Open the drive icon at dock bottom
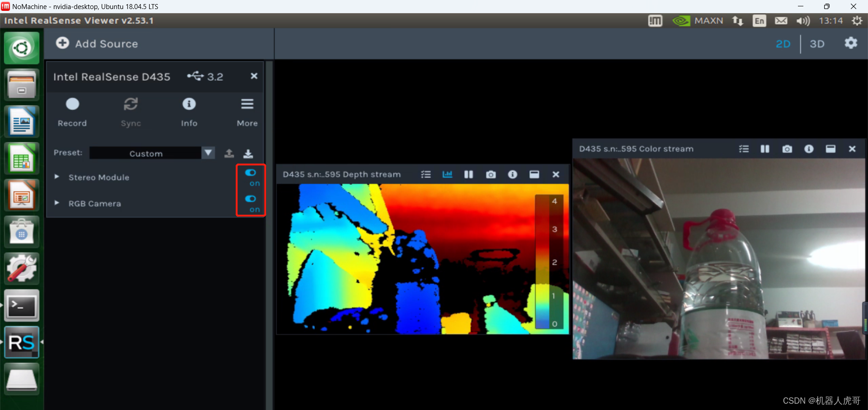 (x=22, y=379)
